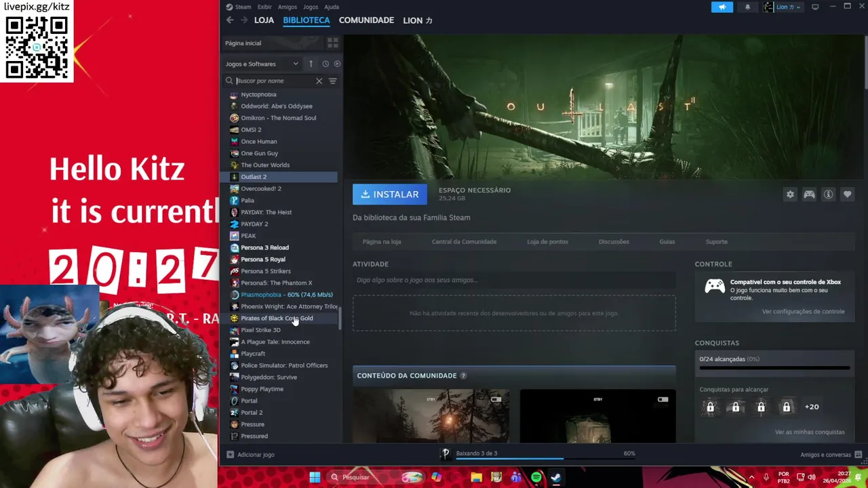
Task: Open the Amigos menu
Action: [287, 7]
